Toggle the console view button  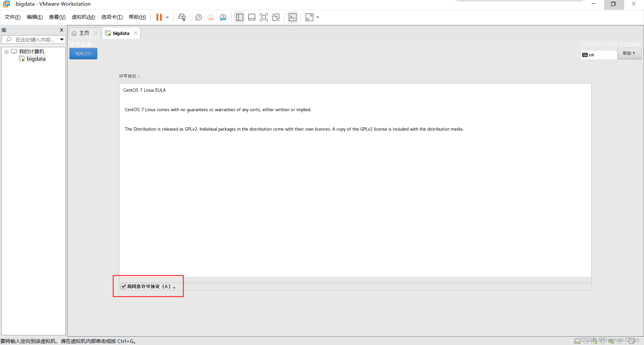292,17
